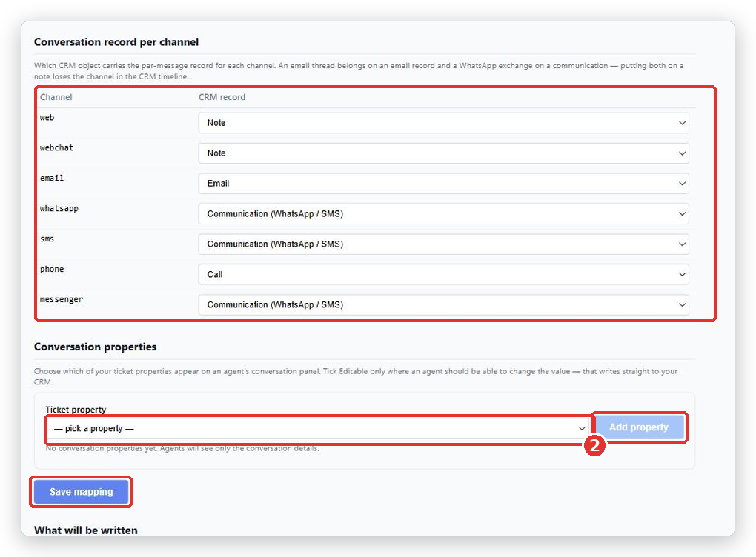Click the 'Conversation record per channel' heading
Screen dimensions: 756x557
[116, 42]
